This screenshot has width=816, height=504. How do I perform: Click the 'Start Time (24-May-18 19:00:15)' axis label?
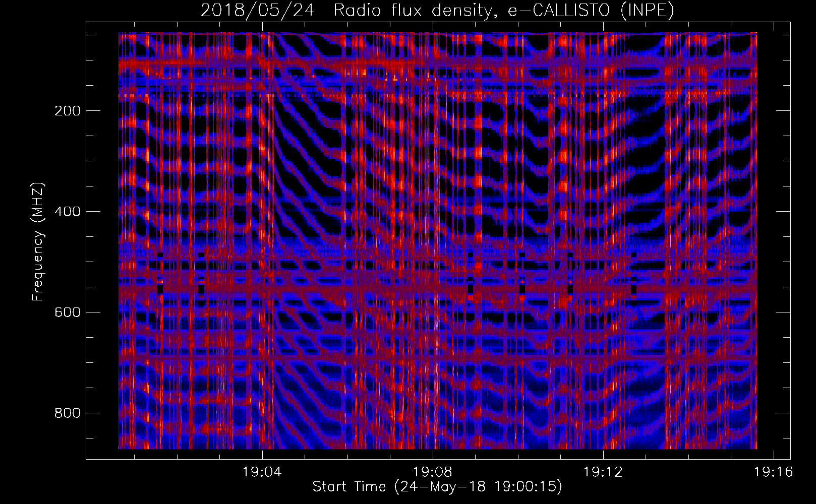coord(437,487)
